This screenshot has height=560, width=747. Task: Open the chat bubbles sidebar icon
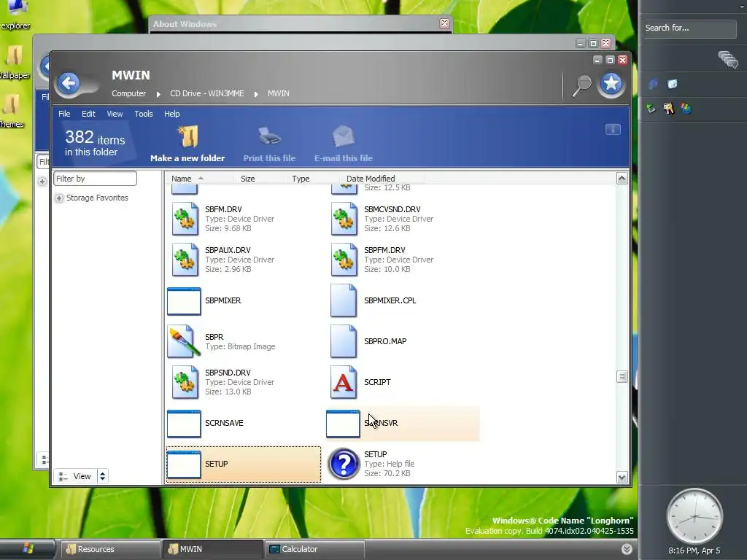(x=728, y=60)
